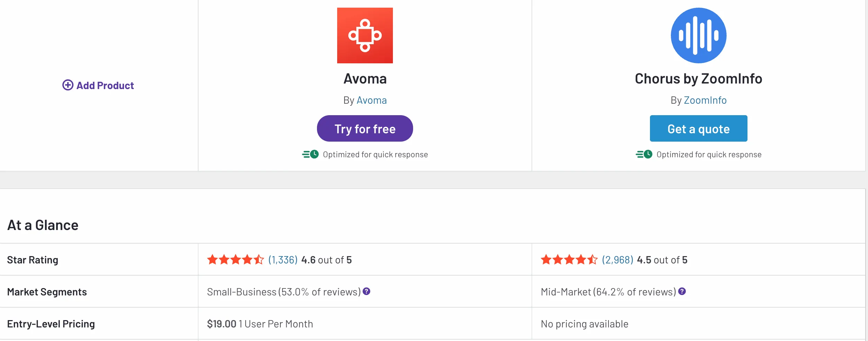Click Avoma's quick response clock icon
Screen dimensions: 868x341
click(x=310, y=154)
